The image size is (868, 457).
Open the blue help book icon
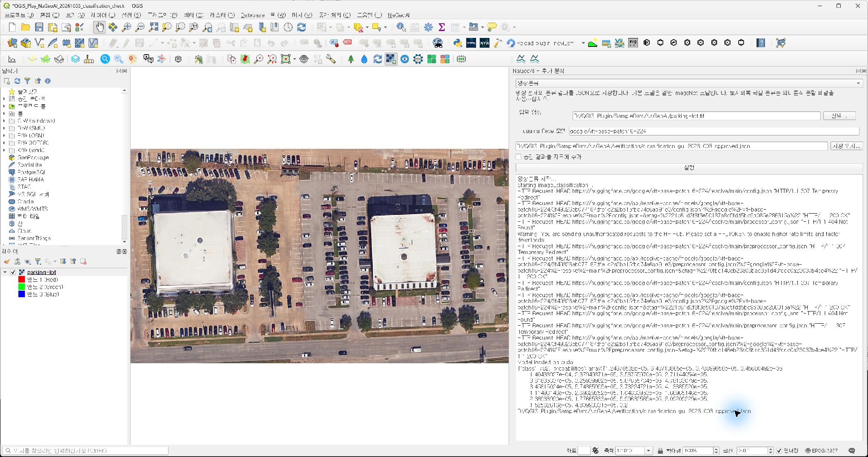761,43
